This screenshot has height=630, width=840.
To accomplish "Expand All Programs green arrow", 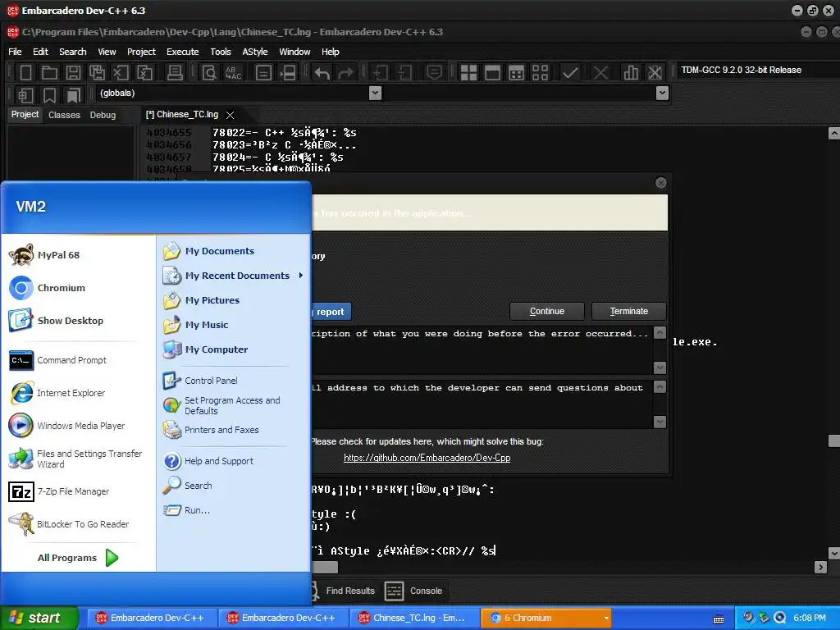I will click(x=112, y=558).
